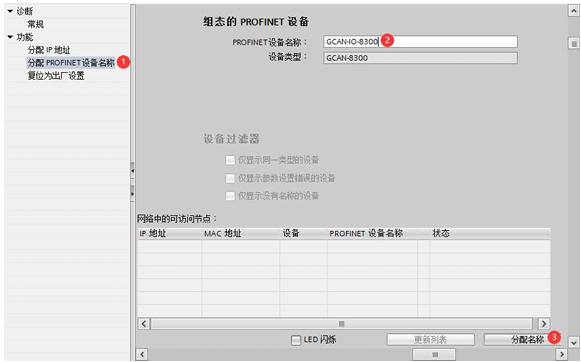The height and width of the screenshot is (362, 581).
Task: Click the 状态 column header
Action: 490,233
